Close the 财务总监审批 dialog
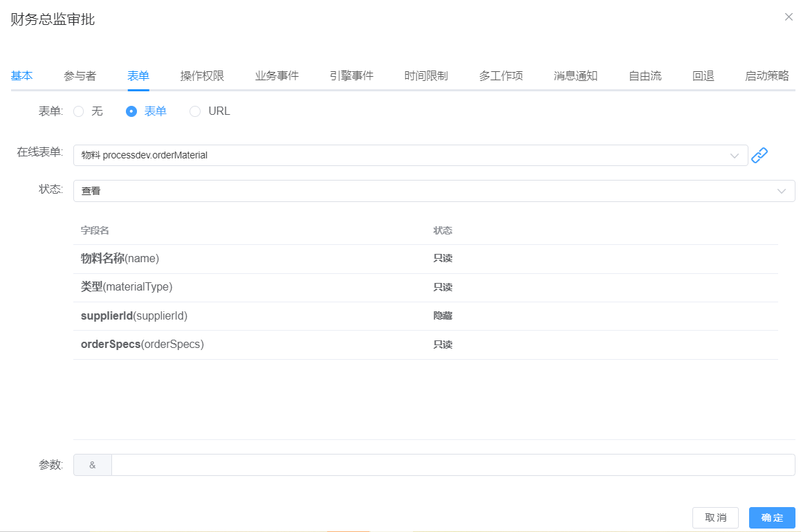Image resolution: width=801 pixels, height=532 pixels. [789, 17]
